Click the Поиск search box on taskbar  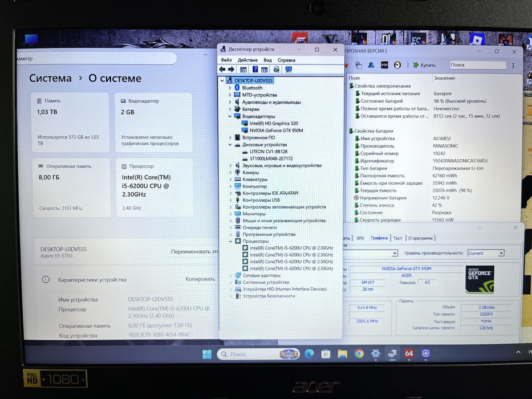click(x=258, y=354)
